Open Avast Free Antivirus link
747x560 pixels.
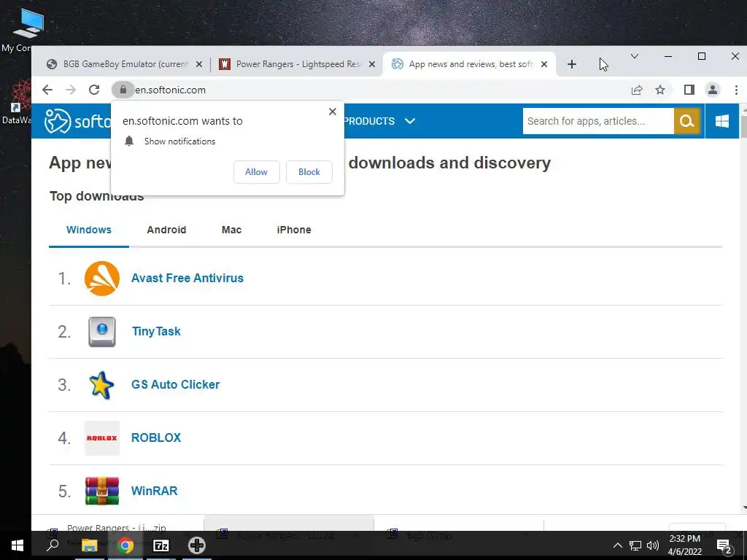pos(187,278)
